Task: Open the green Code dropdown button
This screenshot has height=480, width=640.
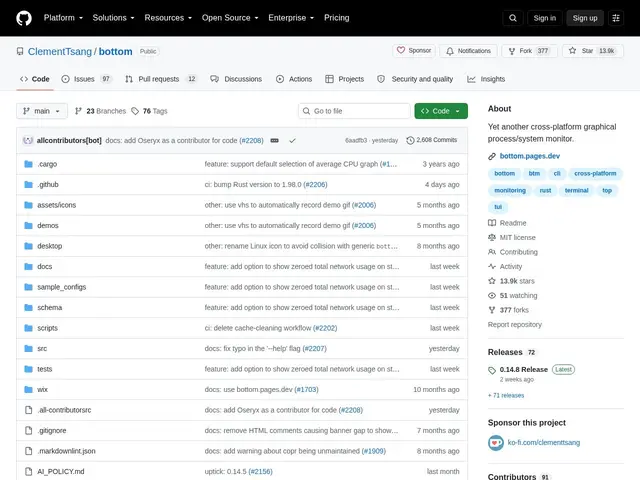Action: coord(441,111)
